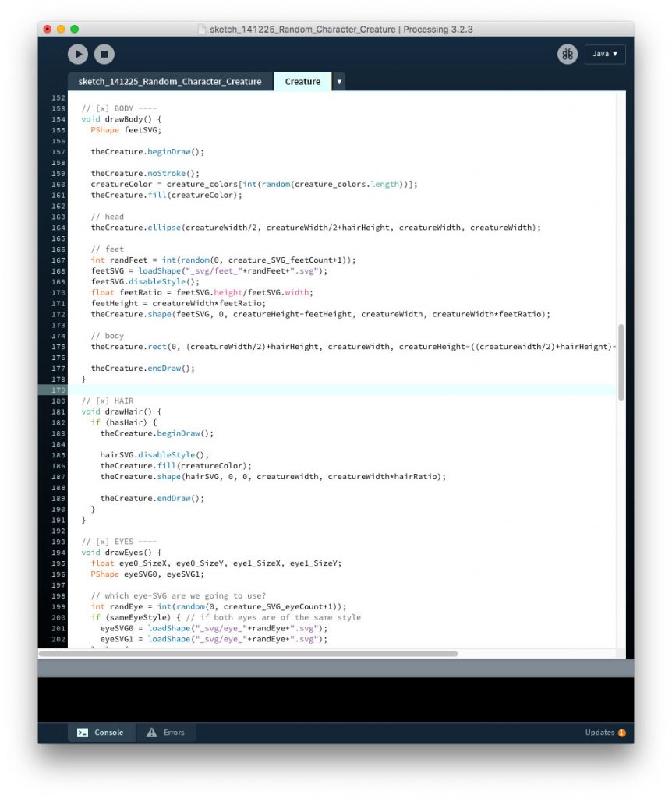
Task: Click the warning triangle icon for Errors
Action: click(151, 733)
